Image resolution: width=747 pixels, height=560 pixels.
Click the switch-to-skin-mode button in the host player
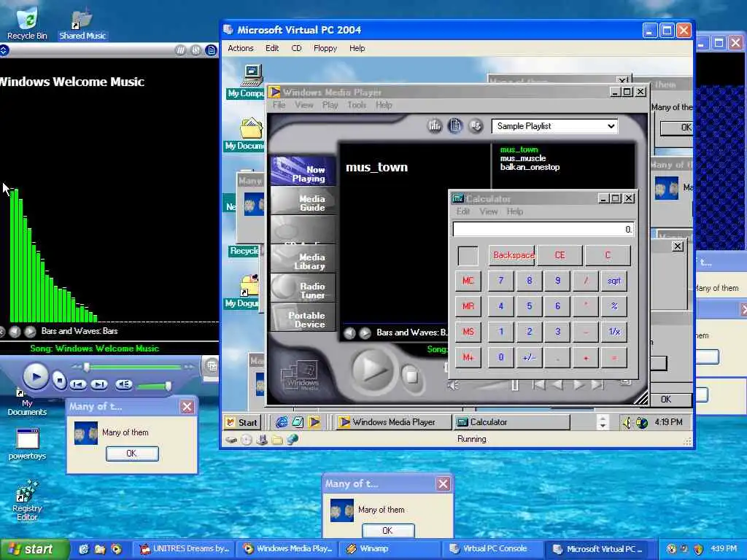click(212, 366)
